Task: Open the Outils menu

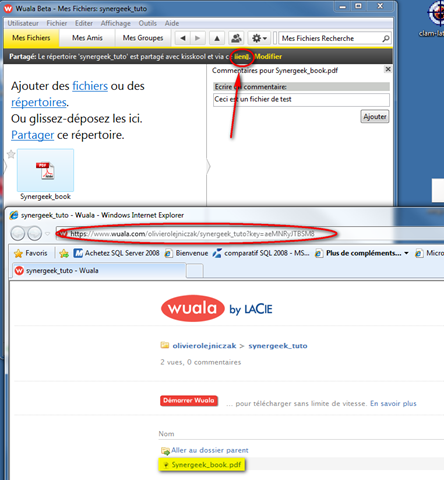Action: click(148, 23)
